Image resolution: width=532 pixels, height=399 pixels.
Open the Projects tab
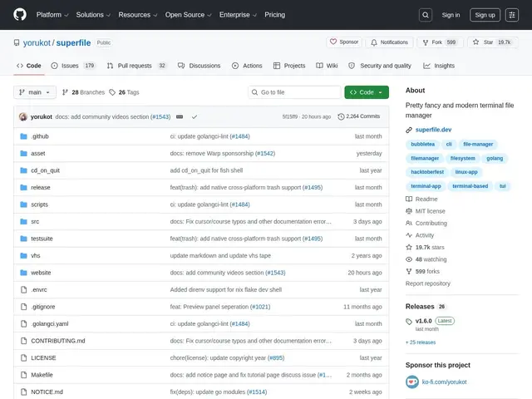(x=289, y=66)
